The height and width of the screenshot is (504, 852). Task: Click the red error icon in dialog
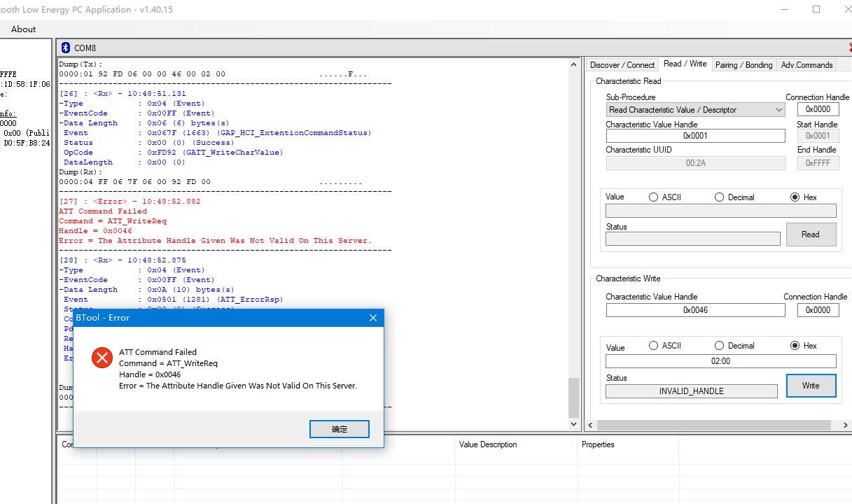coord(102,358)
